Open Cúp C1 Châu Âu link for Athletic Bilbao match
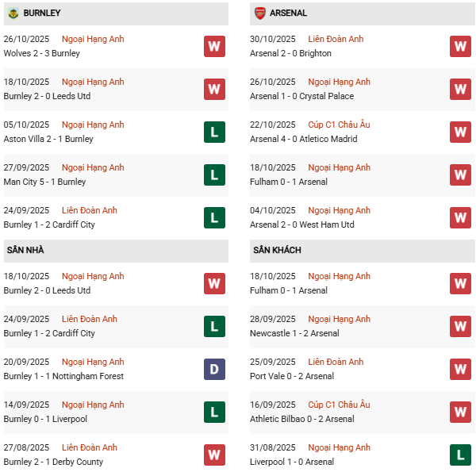The height and width of the screenshot is (472, 476). pyautogui.click(x=339, y=405)
